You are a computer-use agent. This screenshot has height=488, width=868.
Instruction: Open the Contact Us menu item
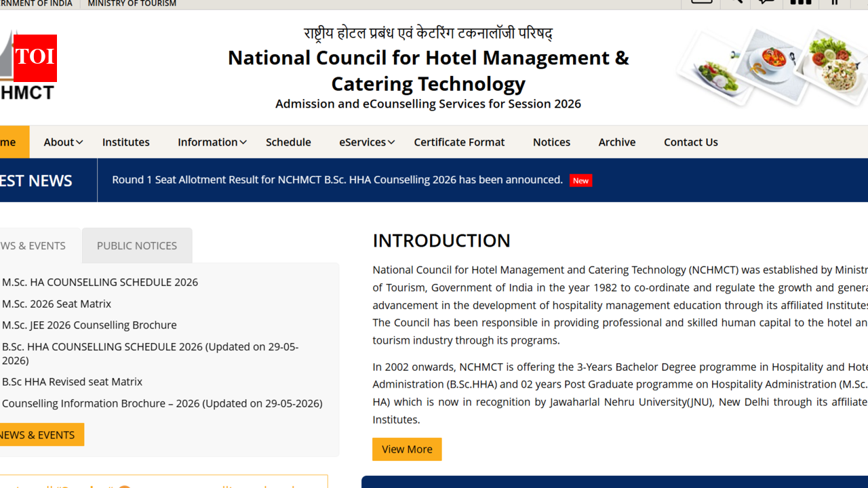click(x=691, y=142)
